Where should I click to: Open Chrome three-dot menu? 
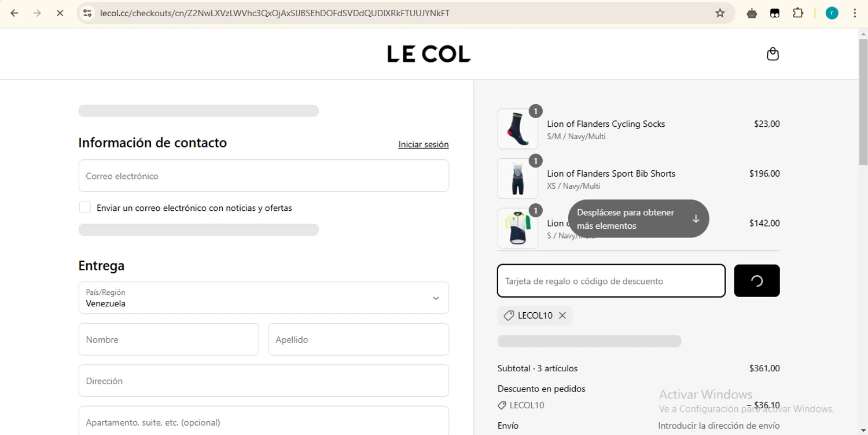(x=855, y=13)
